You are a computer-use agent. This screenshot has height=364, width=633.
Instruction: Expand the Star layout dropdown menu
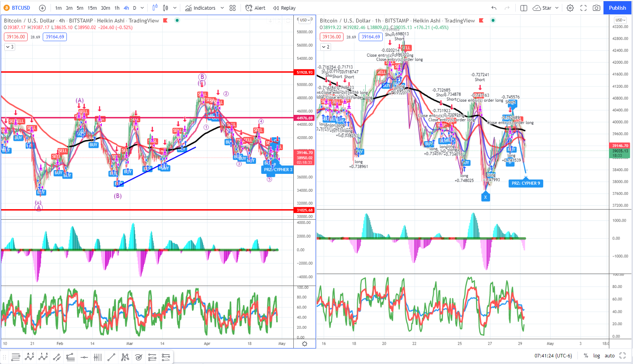pyautogui.click(x=557, y=8)
